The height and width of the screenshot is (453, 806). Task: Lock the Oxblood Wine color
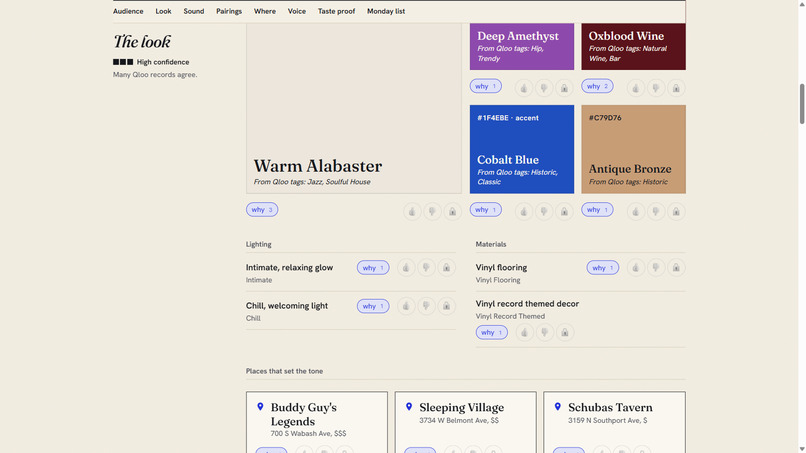click(676, 88)
